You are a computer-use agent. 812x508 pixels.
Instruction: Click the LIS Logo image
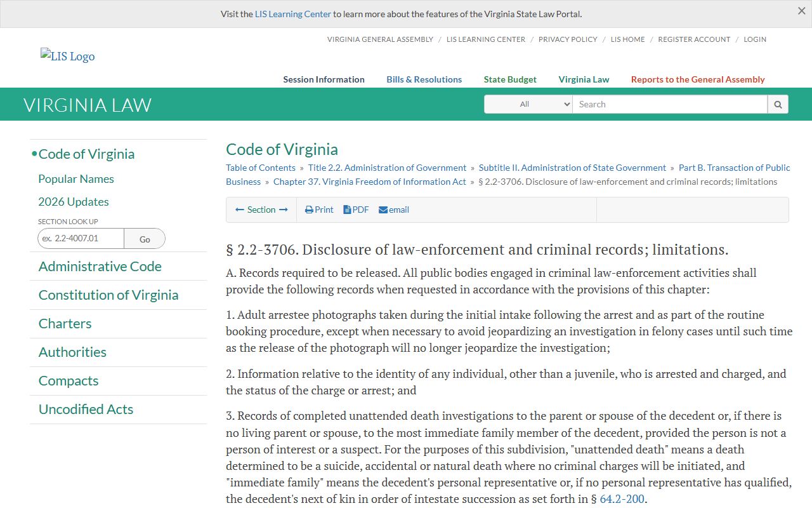(68, 56)
